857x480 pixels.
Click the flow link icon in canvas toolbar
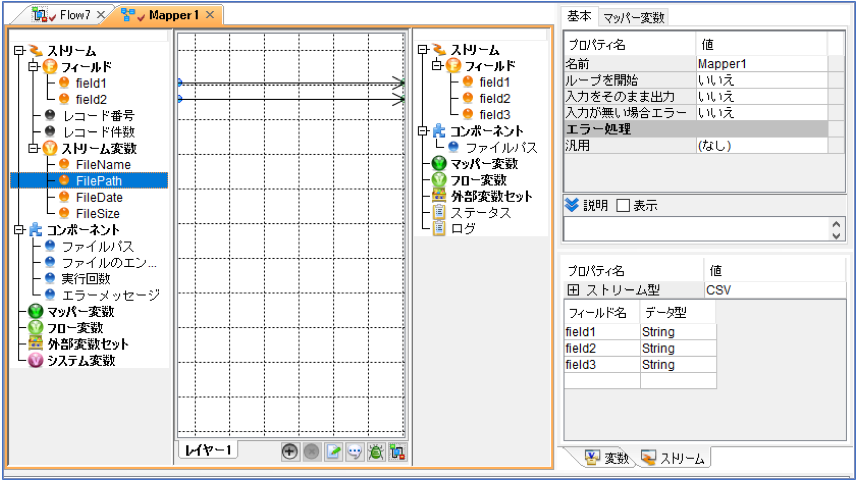pos(397,452)
